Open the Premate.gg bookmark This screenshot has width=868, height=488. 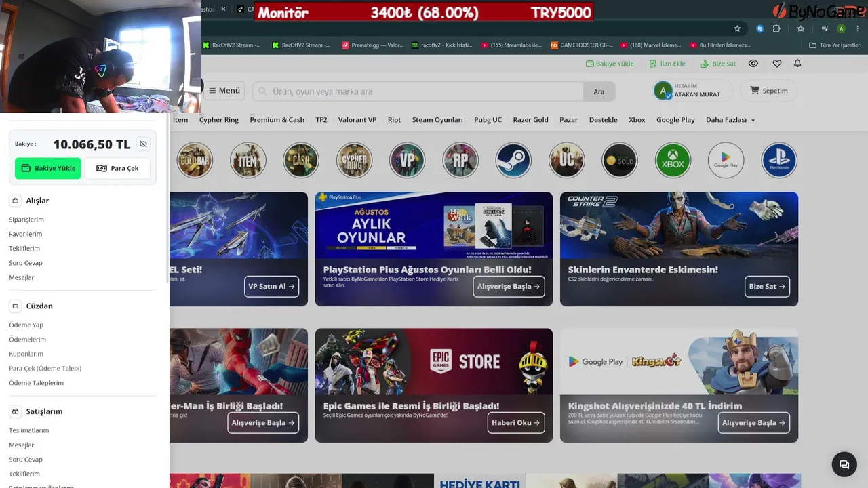tap(372, 45)
